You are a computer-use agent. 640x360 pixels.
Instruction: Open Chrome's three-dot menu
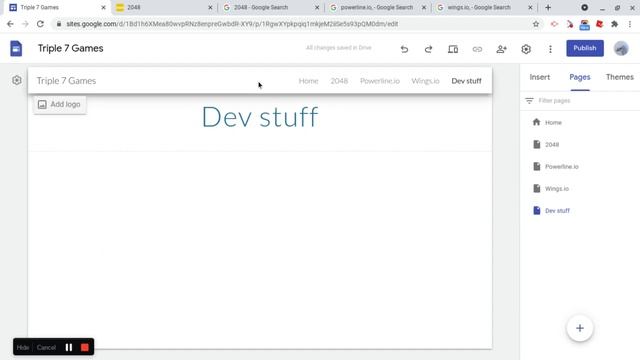[630, 24]
